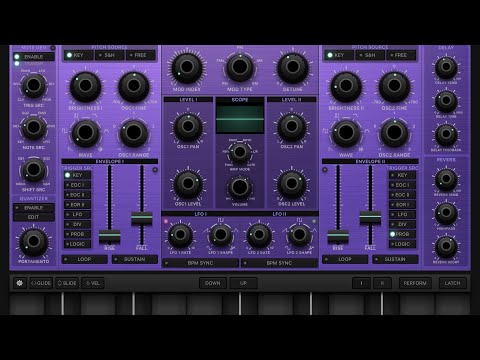Select S&H pitch source for oscillator 2

click(370, 55)
